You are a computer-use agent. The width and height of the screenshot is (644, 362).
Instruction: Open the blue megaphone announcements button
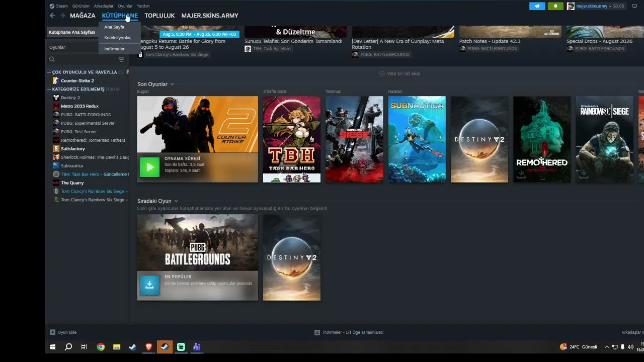point(537,6)
